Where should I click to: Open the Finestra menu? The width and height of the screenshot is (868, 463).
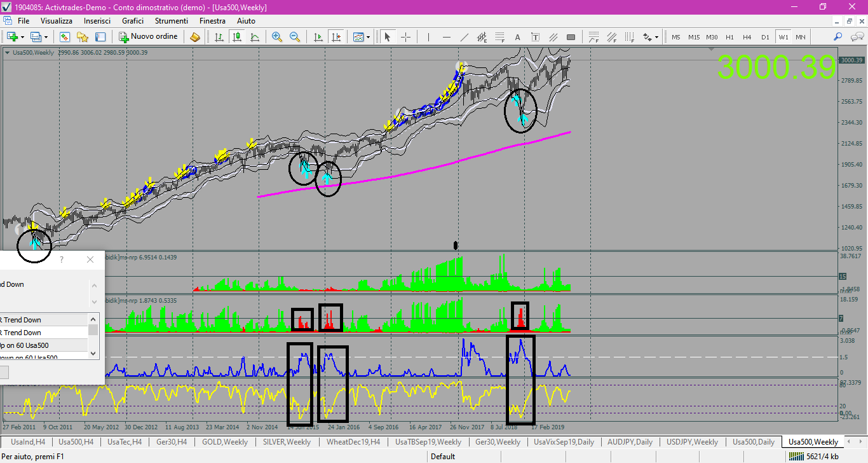[212, 21]
